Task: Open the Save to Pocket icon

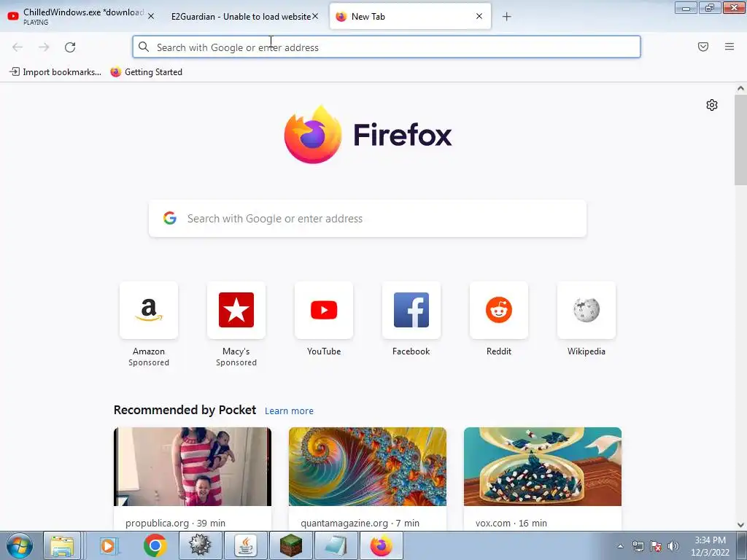Action: pyautogui.click(x=703, y=47)
